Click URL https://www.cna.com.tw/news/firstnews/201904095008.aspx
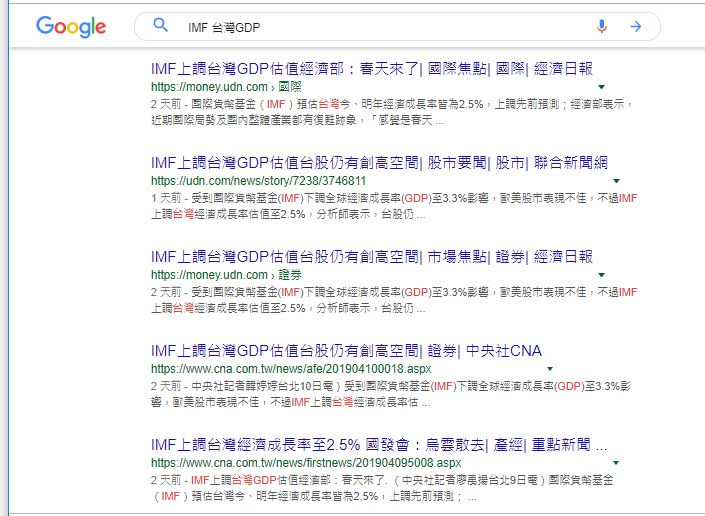Viewport: 705px width, 516px height. point(306,463)
